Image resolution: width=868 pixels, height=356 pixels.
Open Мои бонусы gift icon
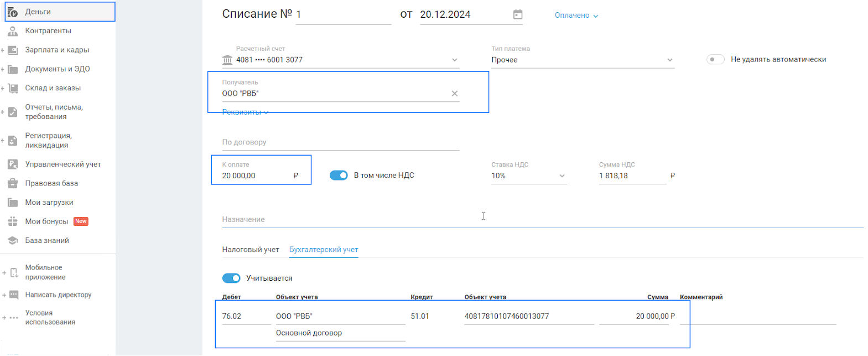pos(13,221)
